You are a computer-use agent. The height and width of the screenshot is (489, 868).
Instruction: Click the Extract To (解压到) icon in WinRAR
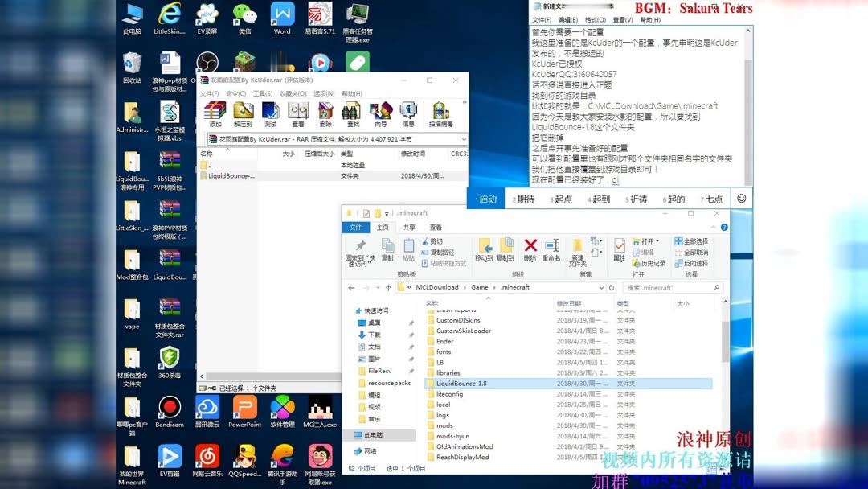[243, 113]
